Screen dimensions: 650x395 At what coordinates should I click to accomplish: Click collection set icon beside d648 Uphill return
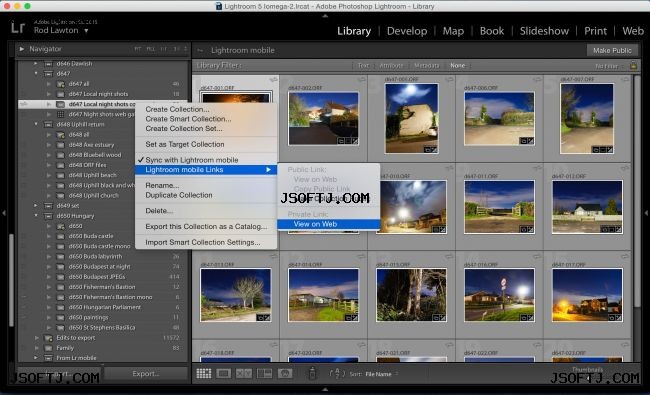[x=49, y=124]
